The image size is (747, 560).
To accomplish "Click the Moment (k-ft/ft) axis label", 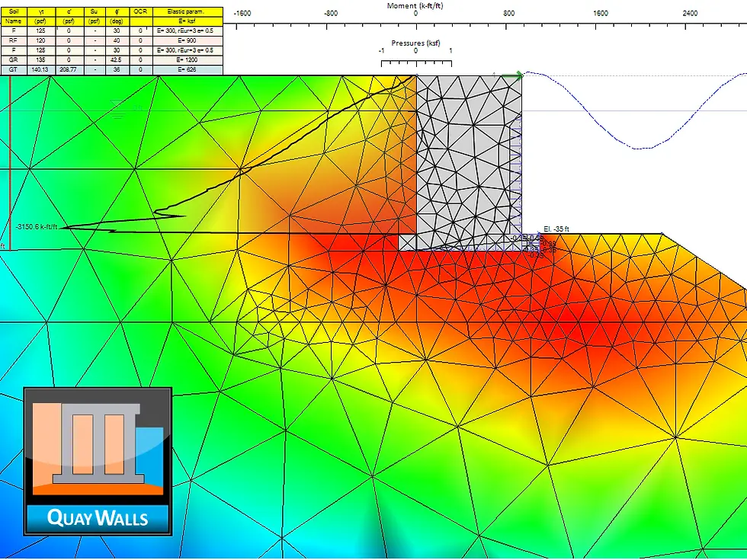I will pos(415,5).
